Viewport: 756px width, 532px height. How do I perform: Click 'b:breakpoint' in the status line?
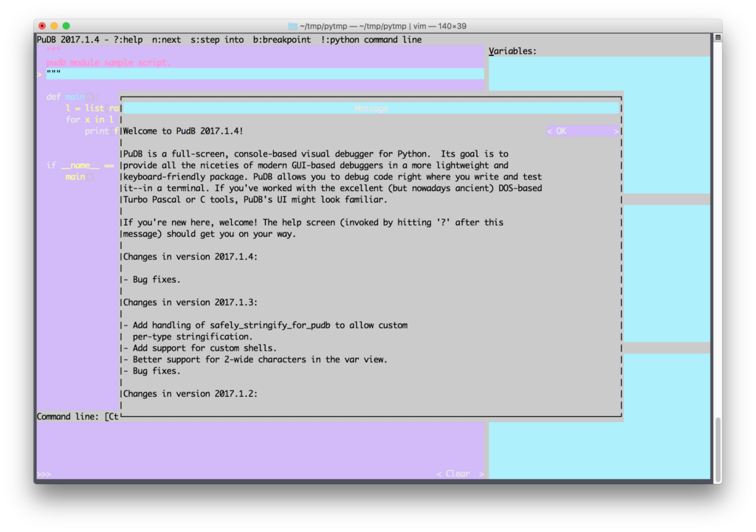[282, 40]
